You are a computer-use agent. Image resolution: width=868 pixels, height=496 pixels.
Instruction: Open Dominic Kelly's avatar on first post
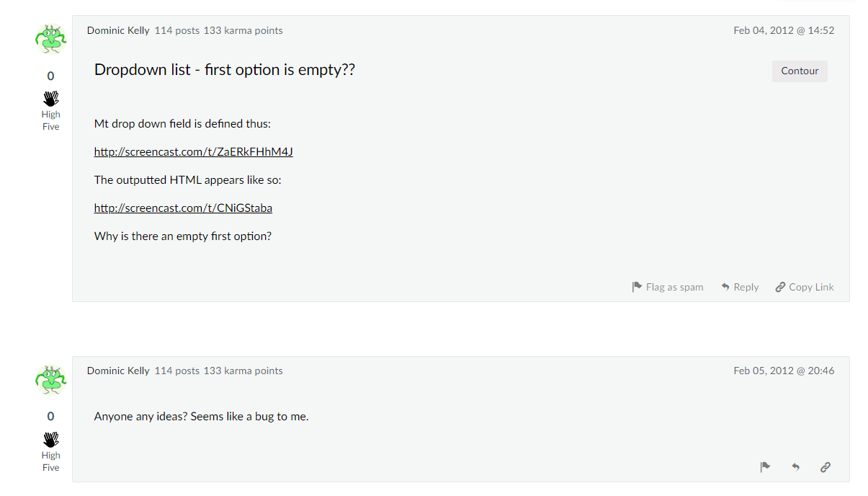coord(50,39)
